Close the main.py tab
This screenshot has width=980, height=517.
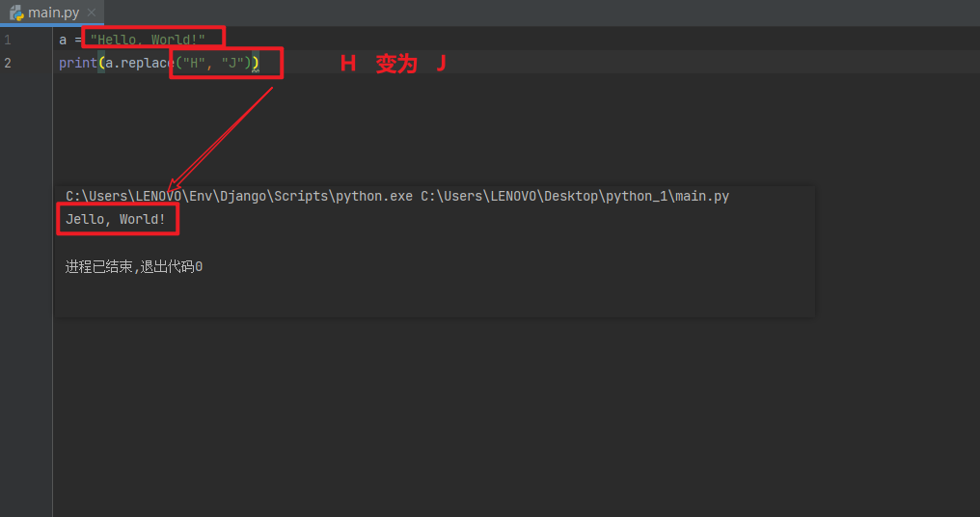click(x=92, y=13)
